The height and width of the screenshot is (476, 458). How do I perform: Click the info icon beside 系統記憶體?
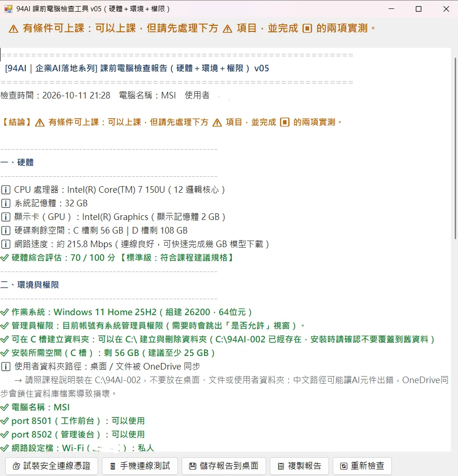pyautogui.click(x=6, y=204)
